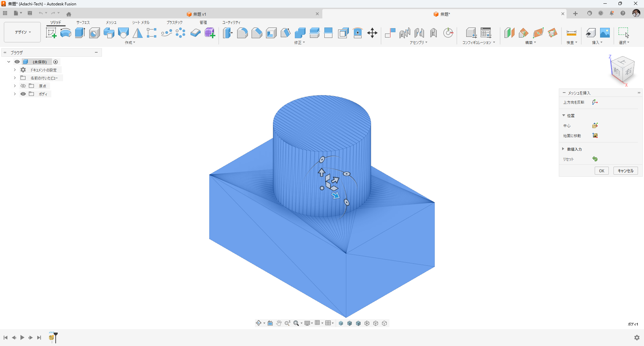This screenshot has height=346, width=644.
Task: Click the purple Create Form icon
Action: 210,33
